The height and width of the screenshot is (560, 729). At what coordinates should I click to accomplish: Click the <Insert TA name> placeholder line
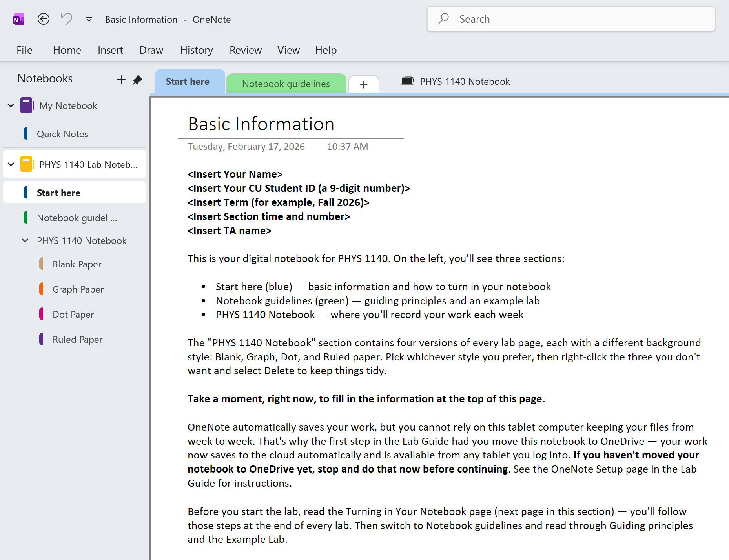229,231
